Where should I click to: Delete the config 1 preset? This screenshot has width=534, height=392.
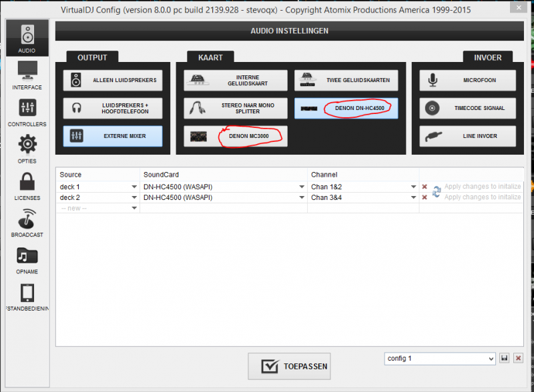519,358
